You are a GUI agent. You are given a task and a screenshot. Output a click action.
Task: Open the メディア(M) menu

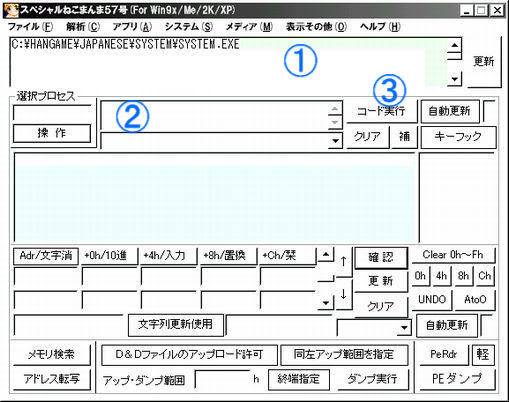point(249,27)
